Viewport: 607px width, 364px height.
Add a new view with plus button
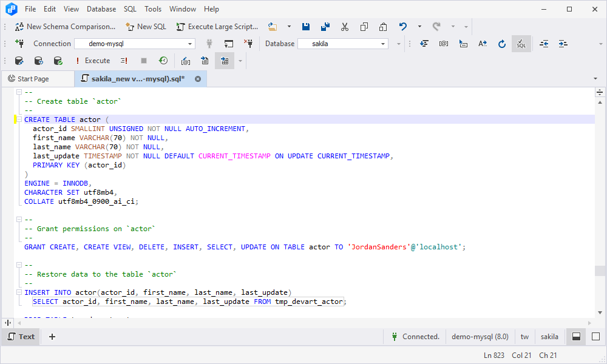(52, 337)
